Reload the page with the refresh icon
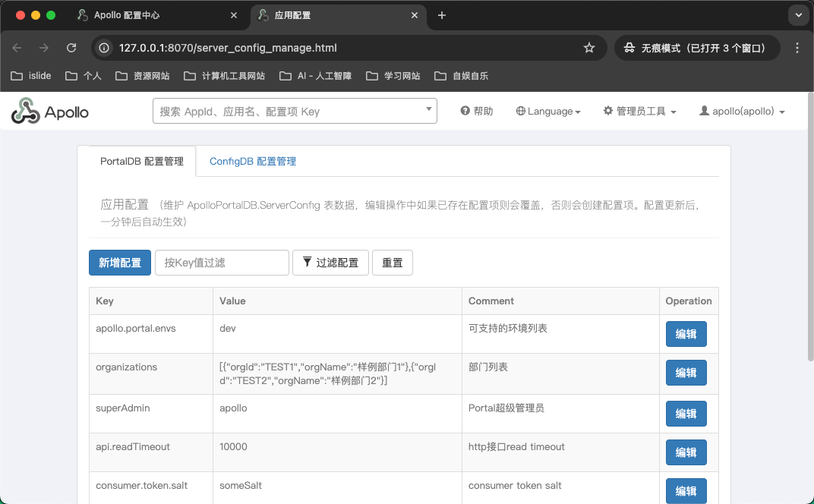 [71, 48]
